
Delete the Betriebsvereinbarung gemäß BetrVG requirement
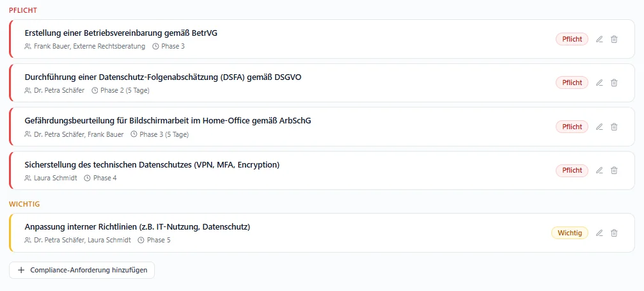click(x=614, y=39)
